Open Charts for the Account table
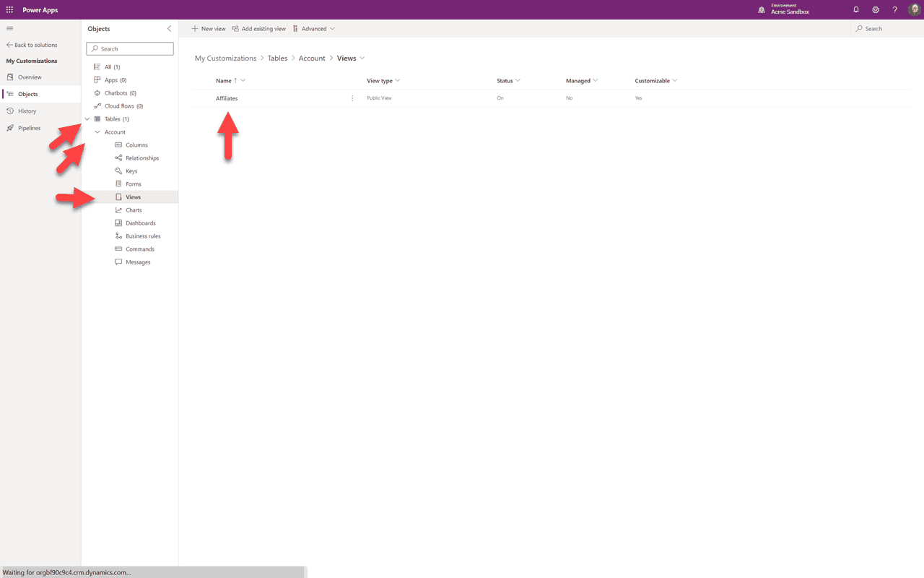Screen dimensions: 924x578 (x=132, y=210)
